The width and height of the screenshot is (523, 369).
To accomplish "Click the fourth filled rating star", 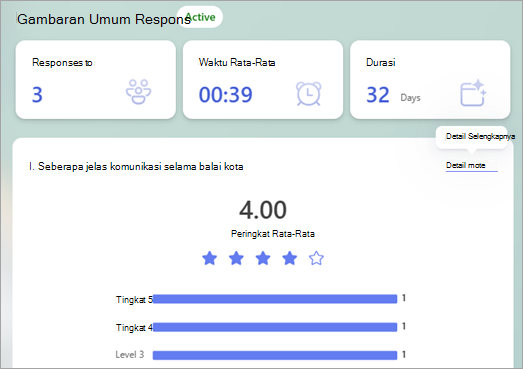I will point(290,258).
